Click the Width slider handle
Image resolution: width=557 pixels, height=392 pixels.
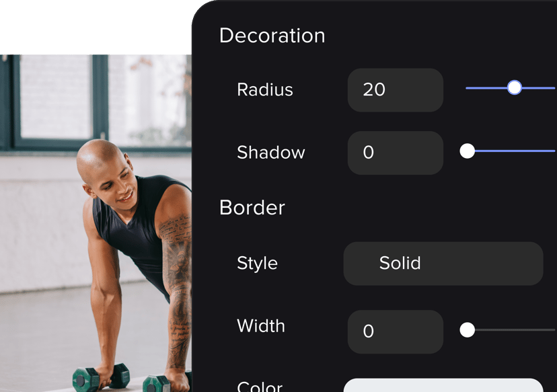(467, 330)
